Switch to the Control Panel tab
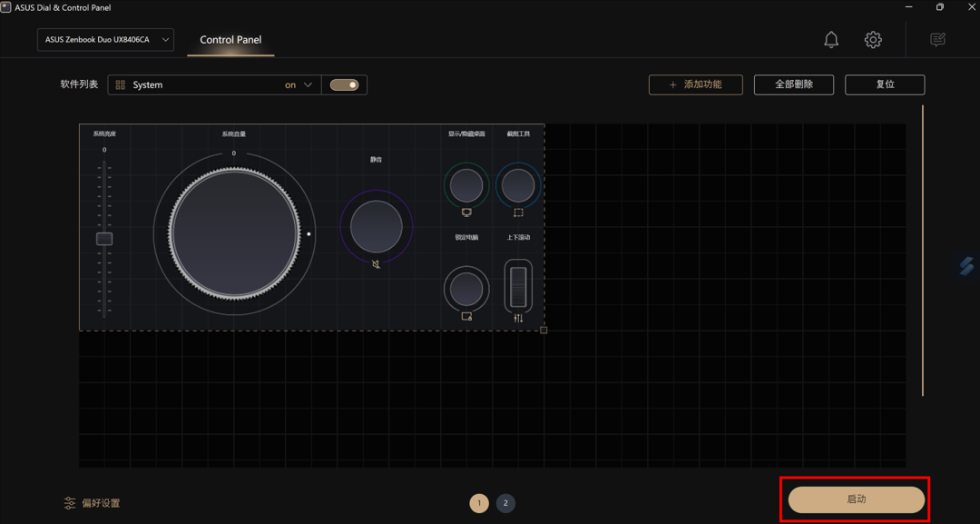 click(x=230, y=40)
